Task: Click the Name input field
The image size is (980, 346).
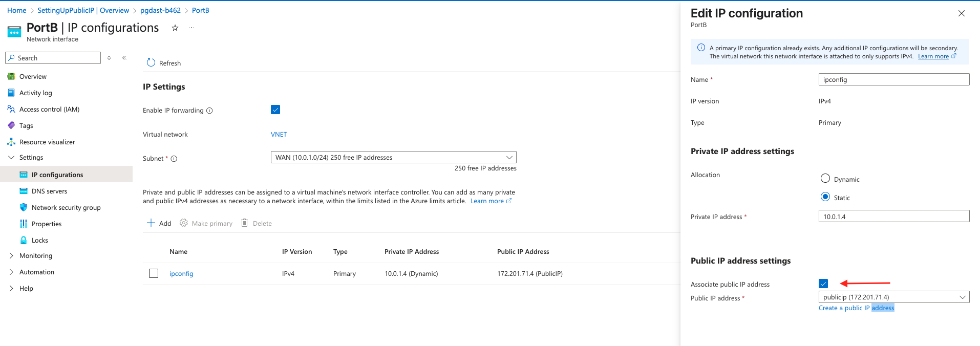Action: [894, 79]
